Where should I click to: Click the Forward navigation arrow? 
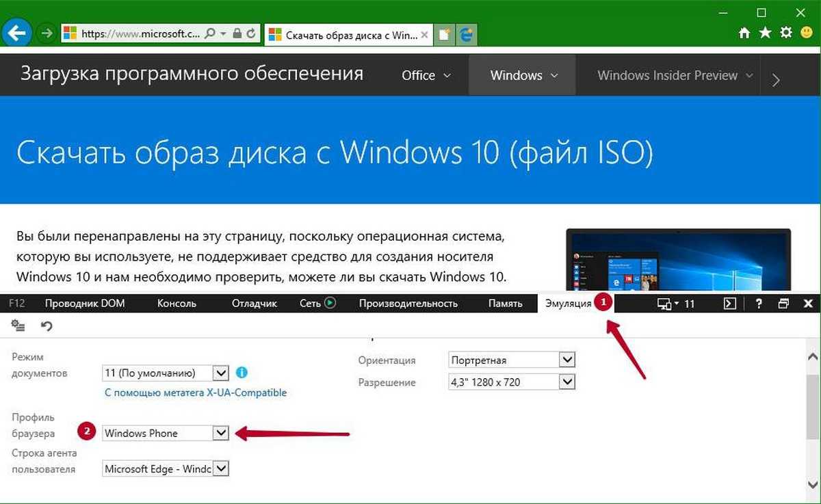coord(46,33)
